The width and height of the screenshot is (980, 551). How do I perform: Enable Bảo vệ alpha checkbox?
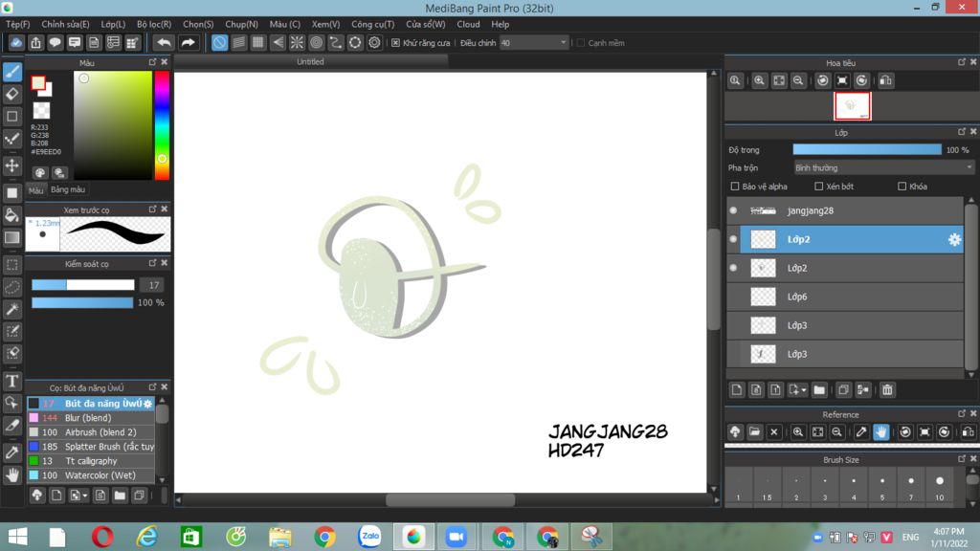(735, 187)
